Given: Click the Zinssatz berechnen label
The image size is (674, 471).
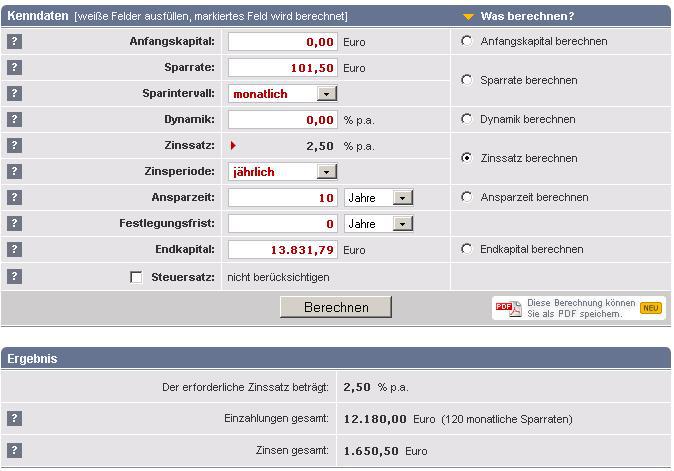Looking at the screenshot, I should click(529, 158).
